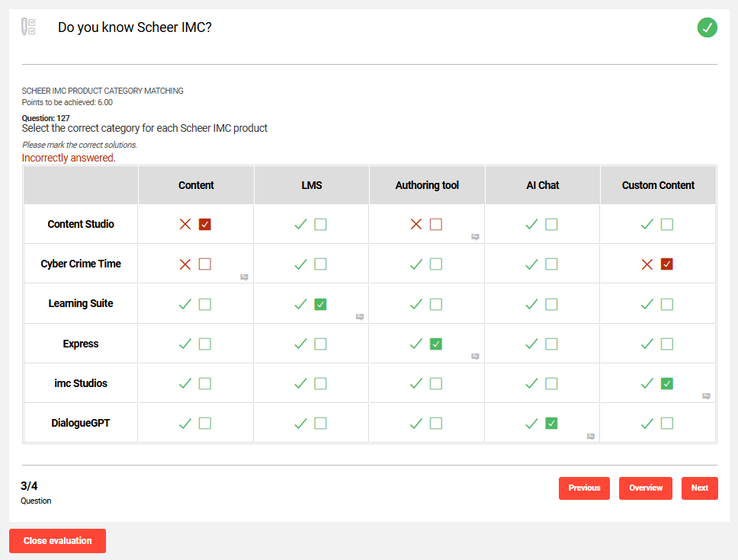Viewport: 738px width, 560px height.
Task: Click red X mark in Cyber Crime Time Custom Content cell
Action: [647, 264]
